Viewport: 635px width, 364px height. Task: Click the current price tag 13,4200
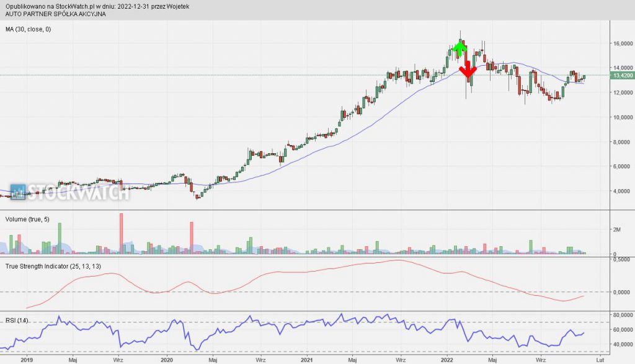(623, 75)
